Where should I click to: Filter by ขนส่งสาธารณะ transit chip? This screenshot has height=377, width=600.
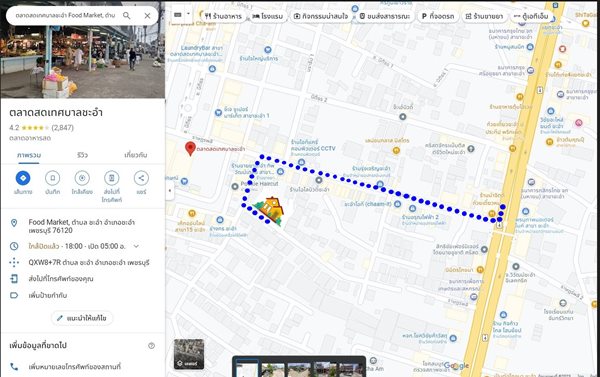(x=385, y=16)
